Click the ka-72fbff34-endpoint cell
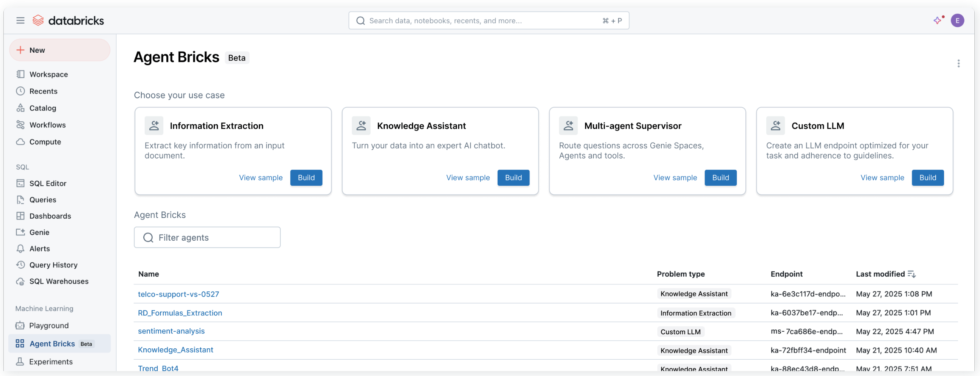This screenshot has width=980, height=376. coord(808,350)
